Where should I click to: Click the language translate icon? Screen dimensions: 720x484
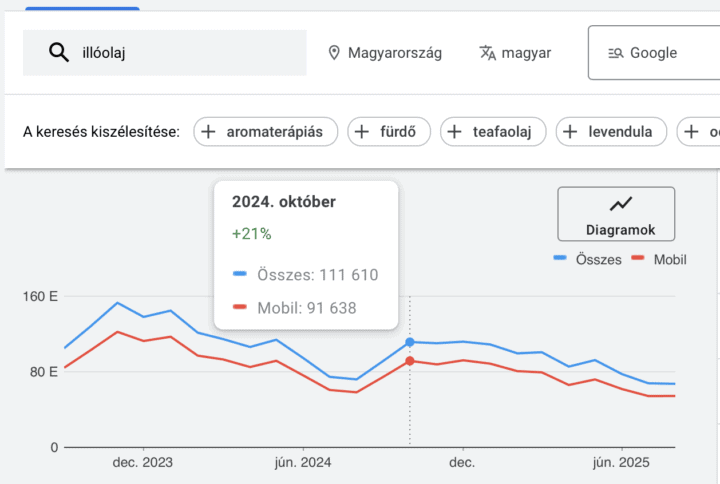[x=488, y=53]
